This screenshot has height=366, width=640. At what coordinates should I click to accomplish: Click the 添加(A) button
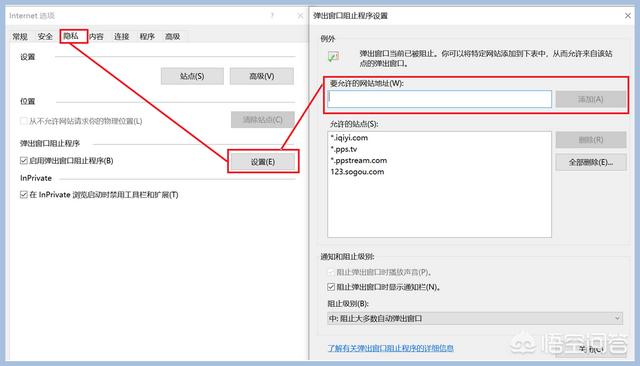591,99
